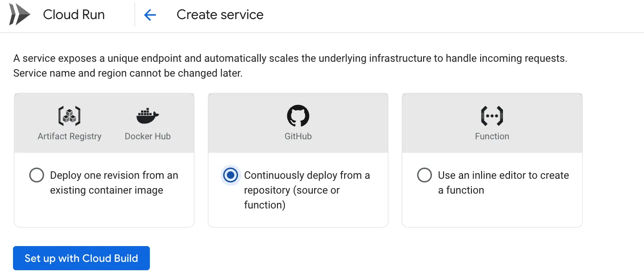Click the Cloud Run title text
The width and height of the screenshot is (644, 273).
[73, 14]
